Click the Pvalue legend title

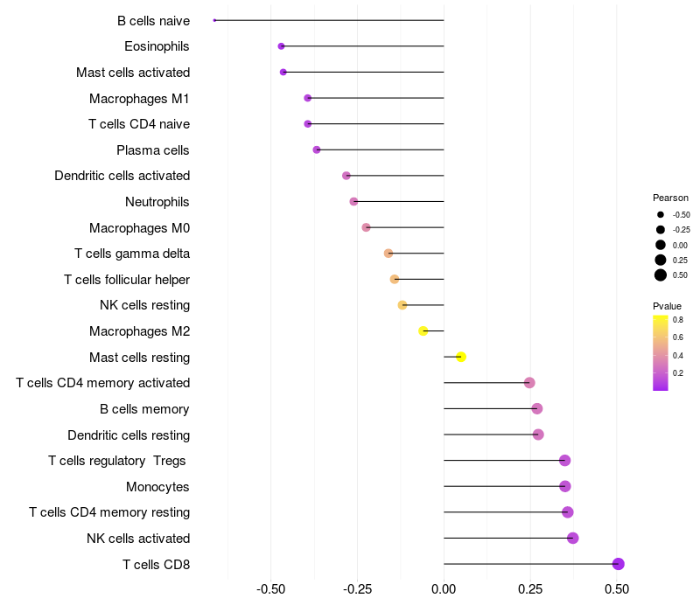pos(667,306)
